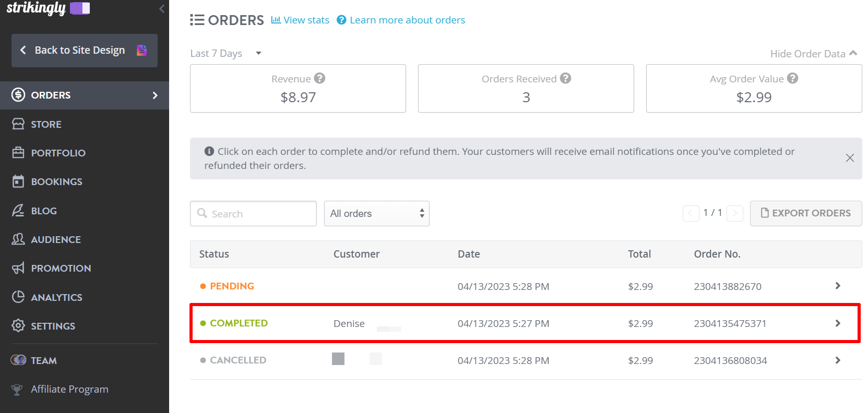Open the Bookings section in sidebar
Viewport: 868px width, 413px height.
pos(56,181)
